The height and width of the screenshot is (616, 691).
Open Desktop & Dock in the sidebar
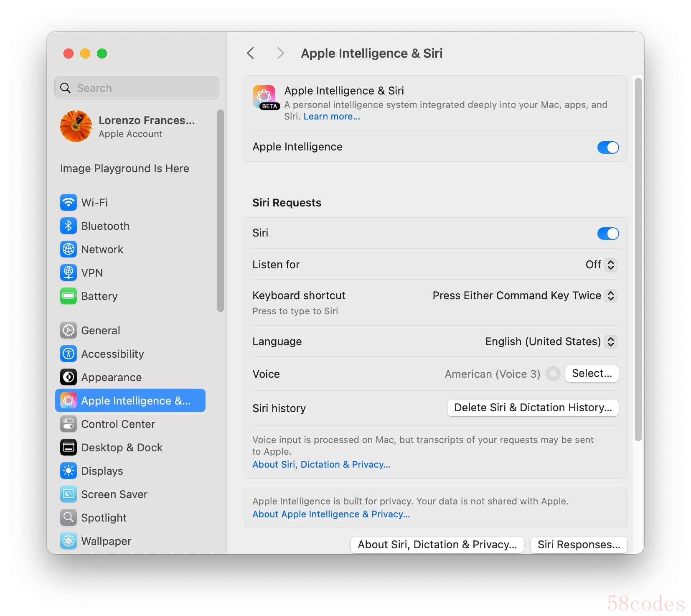[122, 448]
